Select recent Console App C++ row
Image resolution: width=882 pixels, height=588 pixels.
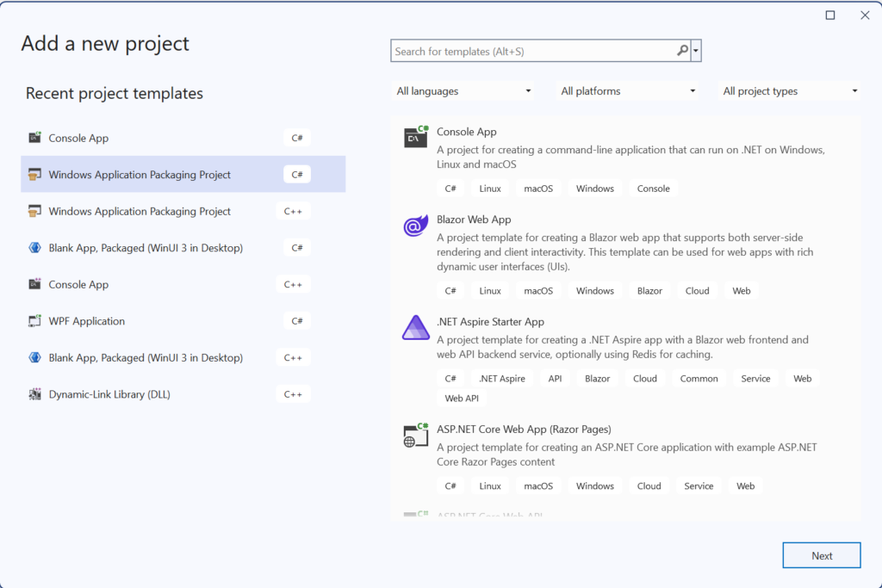pyautogui.click(x=183, y=284)
